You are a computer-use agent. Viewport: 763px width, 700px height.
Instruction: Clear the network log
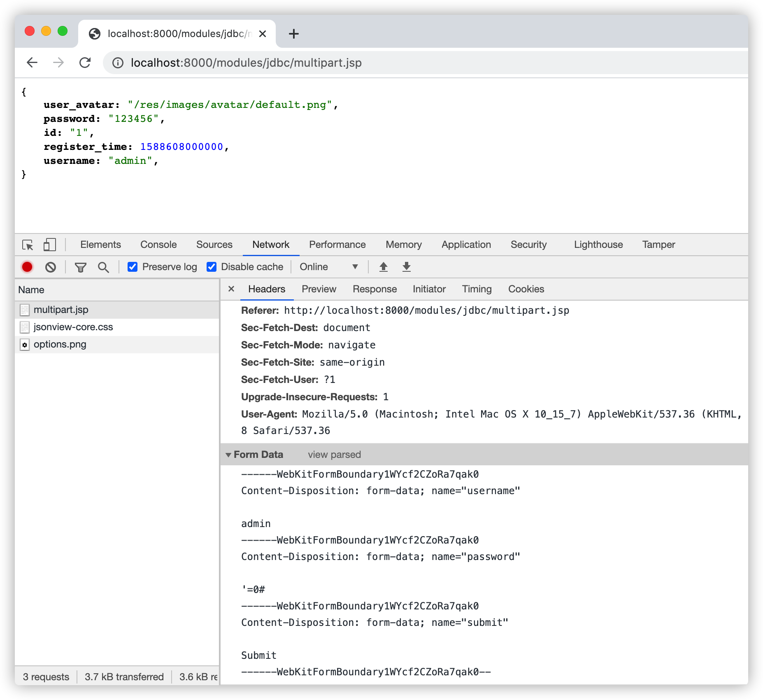pyautogui.click(x=51, y=267)
